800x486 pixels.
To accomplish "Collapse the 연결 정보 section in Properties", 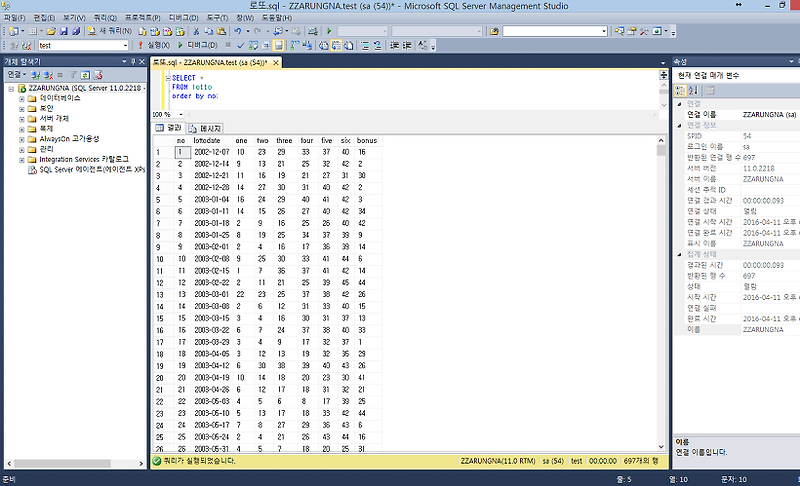I will [679, 125].
